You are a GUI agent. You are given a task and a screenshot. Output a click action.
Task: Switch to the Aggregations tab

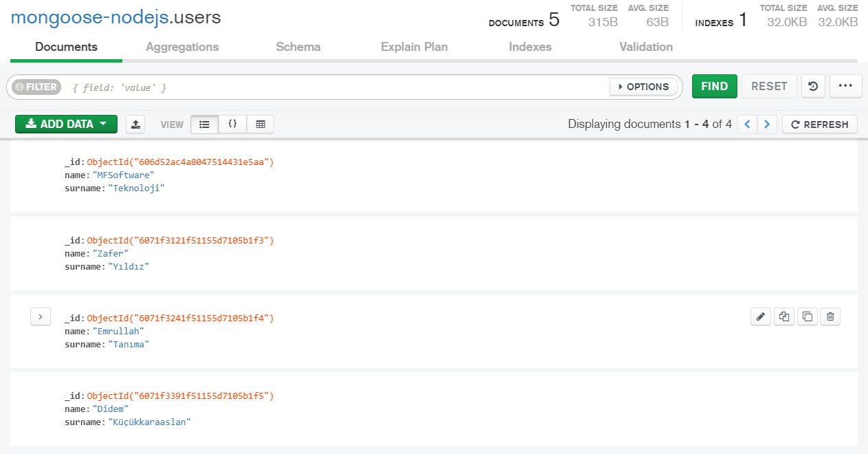(x=182, y=47)
